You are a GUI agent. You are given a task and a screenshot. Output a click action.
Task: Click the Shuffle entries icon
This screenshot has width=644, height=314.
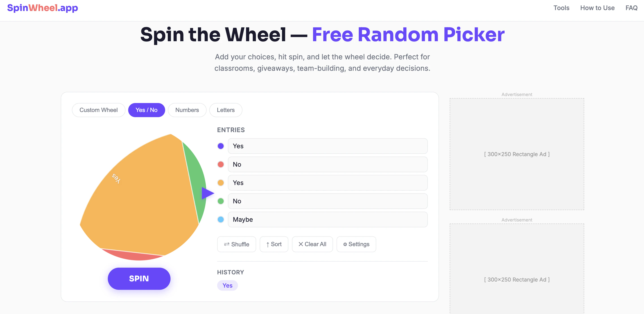click(x=227, y=244)
